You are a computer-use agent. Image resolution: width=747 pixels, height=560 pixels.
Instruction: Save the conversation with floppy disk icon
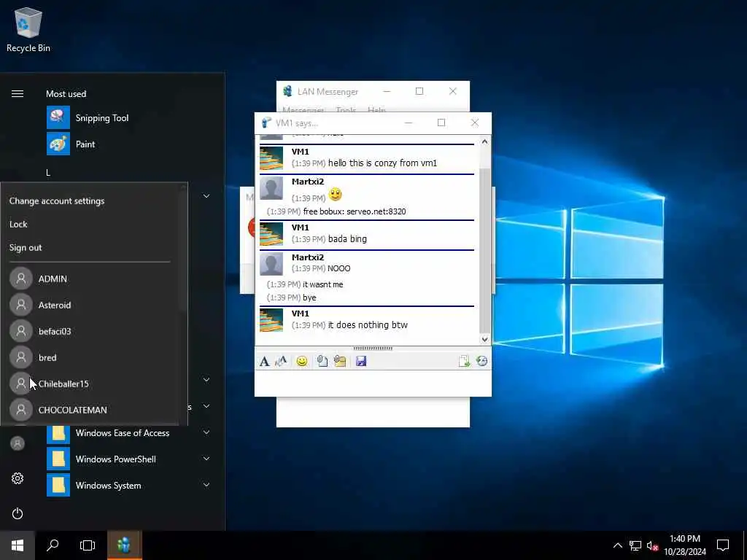coord(361,361)
